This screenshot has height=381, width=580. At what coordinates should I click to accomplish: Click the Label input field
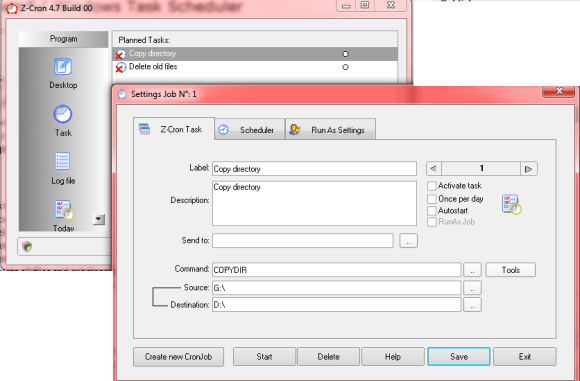[x=314, y=169]
